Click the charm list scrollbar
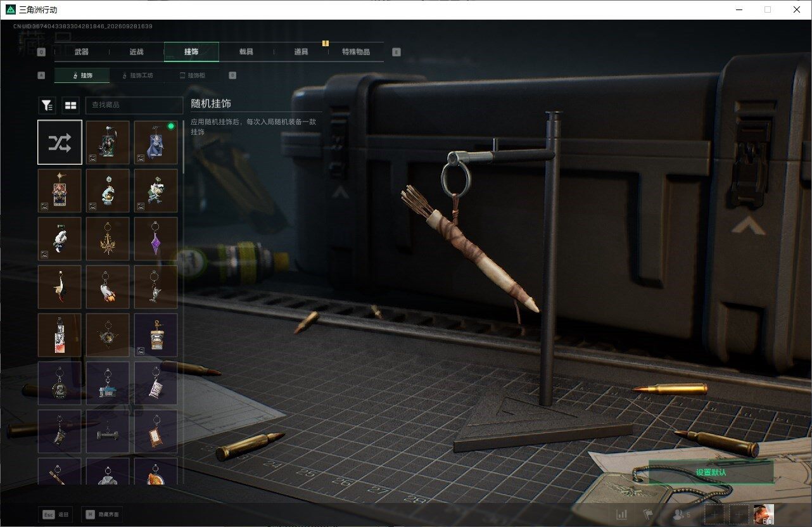 184,147
